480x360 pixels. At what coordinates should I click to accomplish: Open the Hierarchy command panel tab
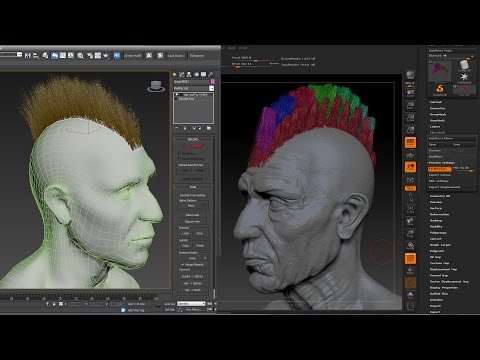click(189, 74)
